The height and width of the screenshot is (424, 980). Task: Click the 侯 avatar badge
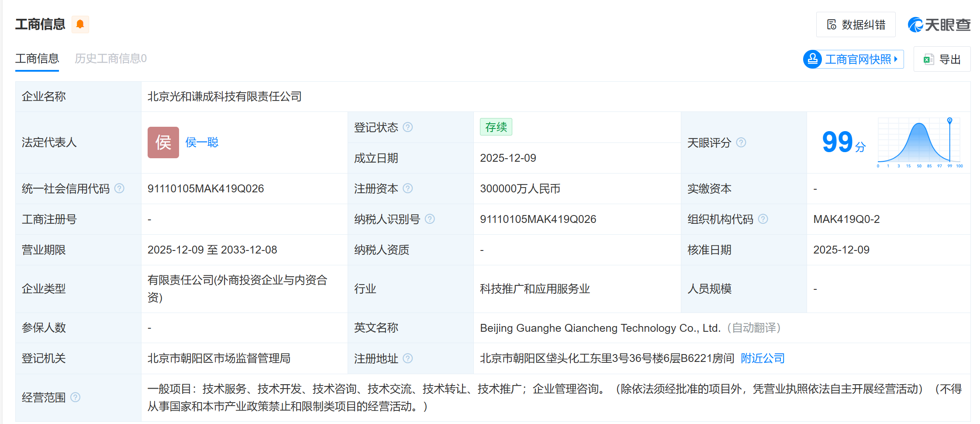pos(163,142)
